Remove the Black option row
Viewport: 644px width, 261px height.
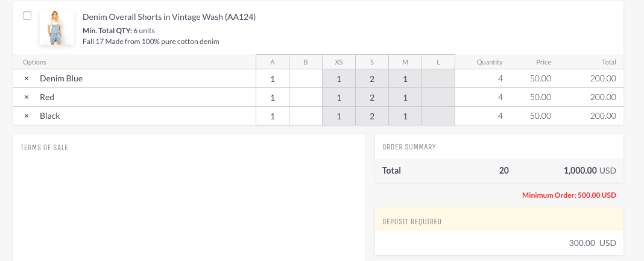[x=27, y=116]
